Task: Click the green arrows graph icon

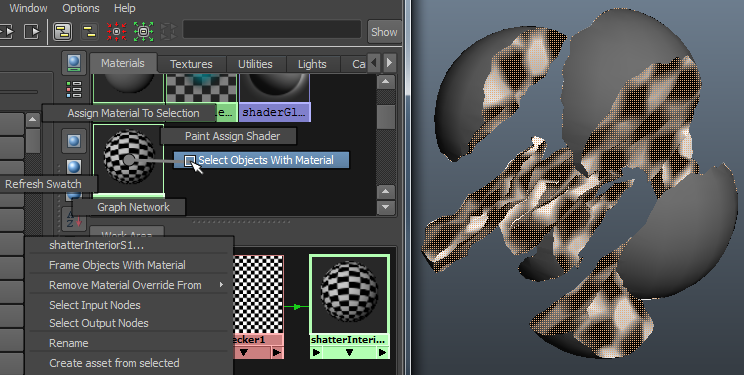Action: (x=143, y=31)
